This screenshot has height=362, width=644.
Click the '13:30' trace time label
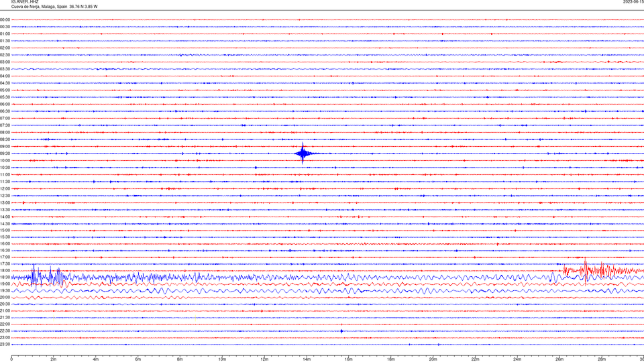point(5,210)
